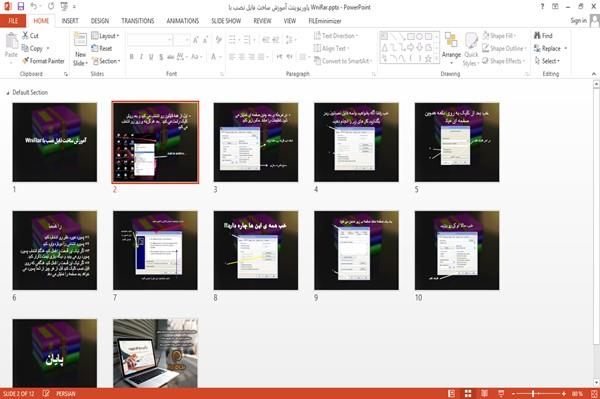Image resolution: width=600 pixels, height=399 pixels.
Task: Increase font size
Action: [x=196, y=39]
